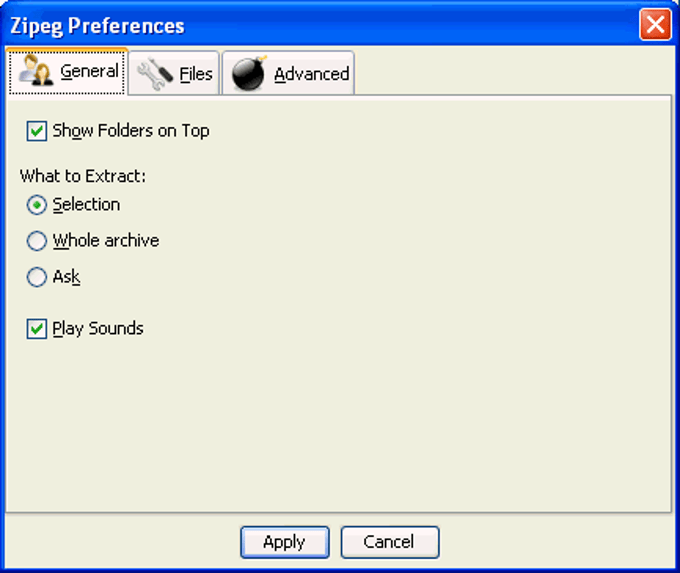Image resolution: width=680 pixels, height=573 pixels.
Task: Cancel the preferences dialog
Action: 389,542
